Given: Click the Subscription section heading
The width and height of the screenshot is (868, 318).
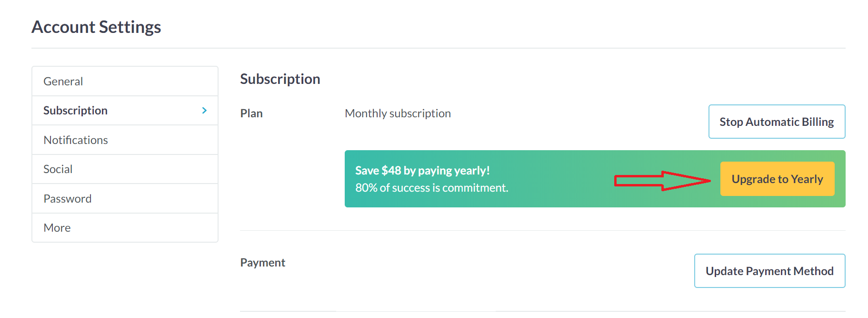Looking at the screenshot, I should 280,79.
